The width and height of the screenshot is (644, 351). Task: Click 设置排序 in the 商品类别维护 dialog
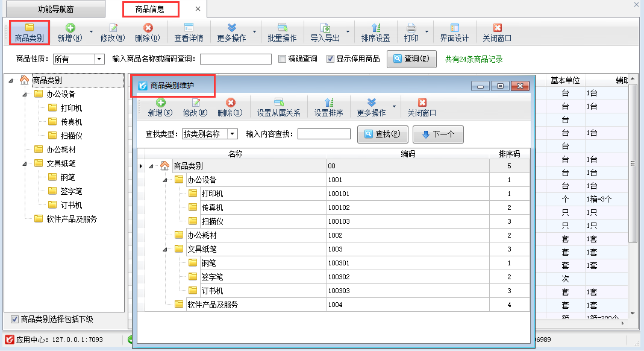[x=328, y=107]
